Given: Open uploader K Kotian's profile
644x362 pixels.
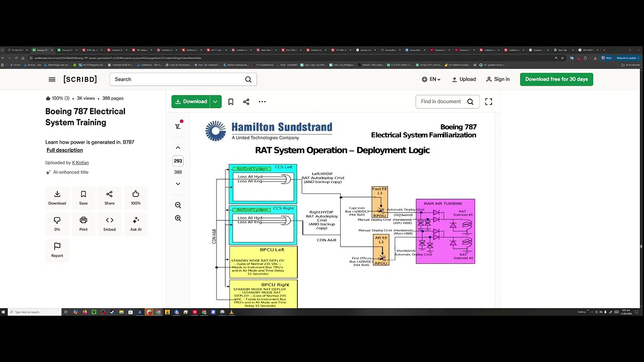Looking at the screenshot, I should [80, 163].
